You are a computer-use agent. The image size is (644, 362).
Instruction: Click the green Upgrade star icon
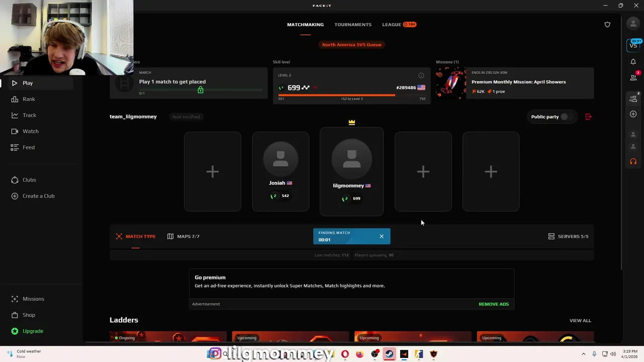15,331
